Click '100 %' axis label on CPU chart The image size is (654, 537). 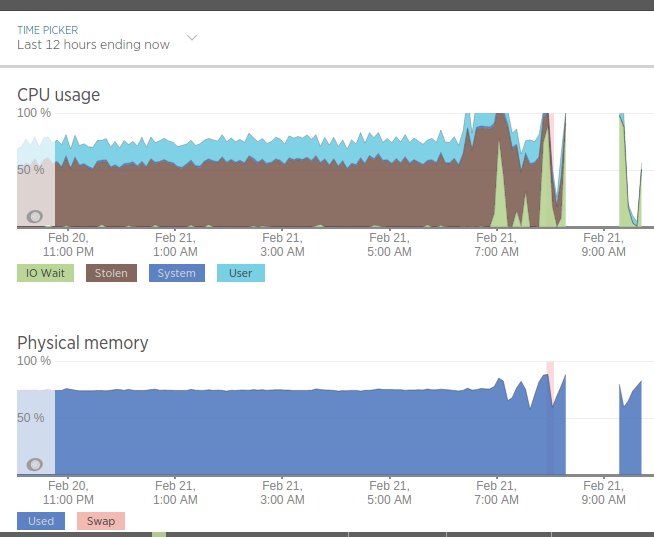click(34, 113)
